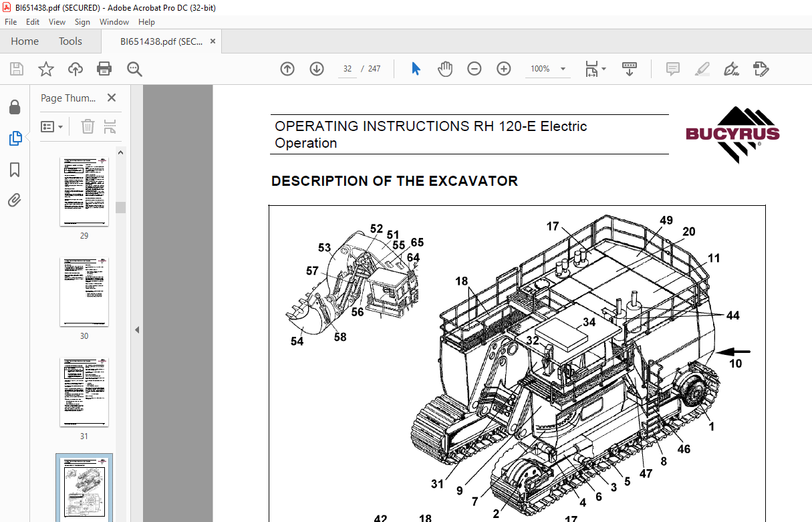Click the Acrobat application icon in title bar

(x=7, y=7)
